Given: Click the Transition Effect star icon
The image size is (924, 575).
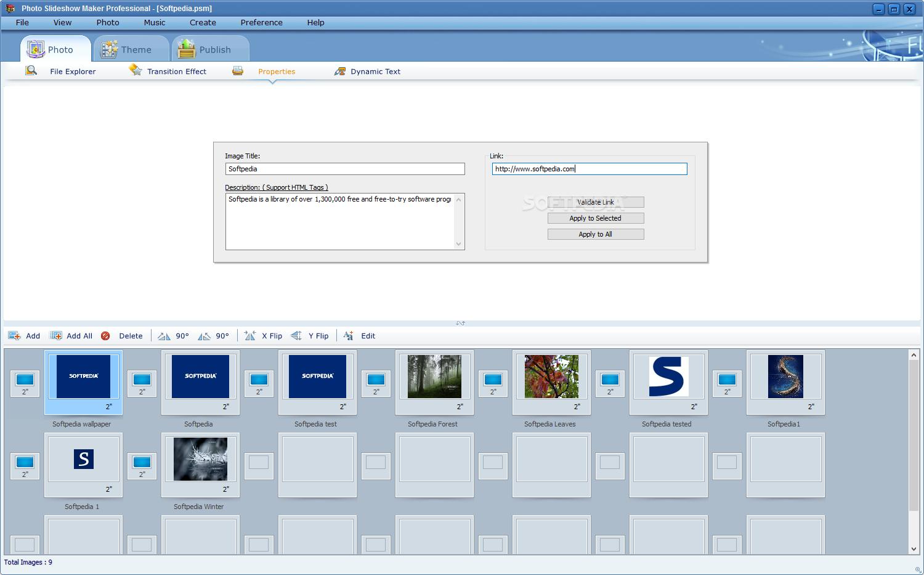Looking at the screenshot, I should 136,70.
